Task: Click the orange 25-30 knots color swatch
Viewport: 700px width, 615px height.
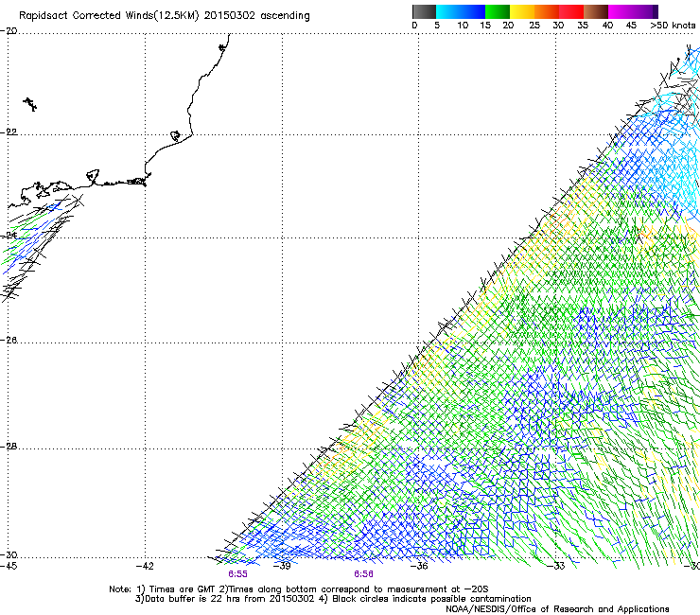Action: (x=547, y=11)
